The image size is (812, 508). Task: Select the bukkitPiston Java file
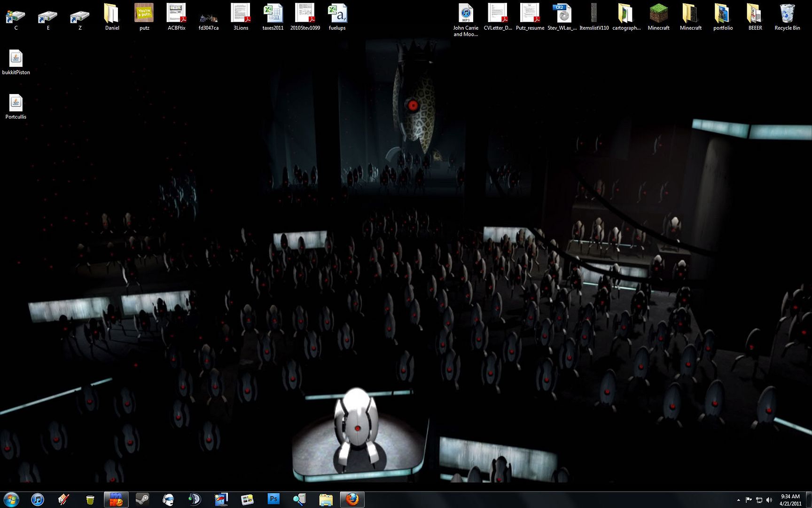(x=16, y=62)
